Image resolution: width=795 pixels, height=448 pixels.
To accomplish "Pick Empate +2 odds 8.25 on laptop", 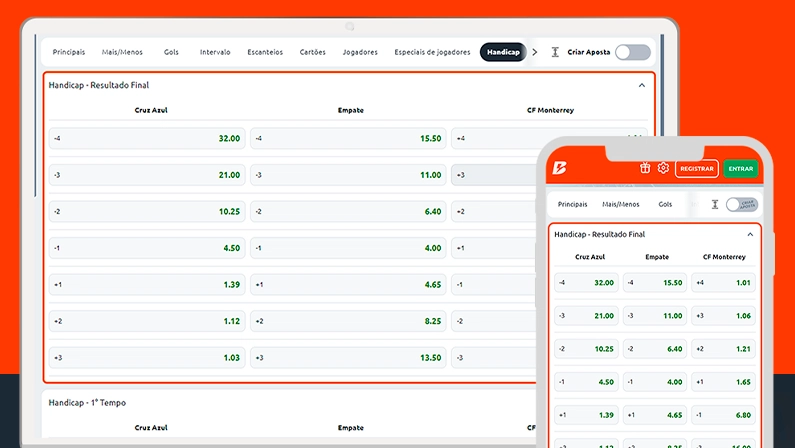I will point(348,321).
